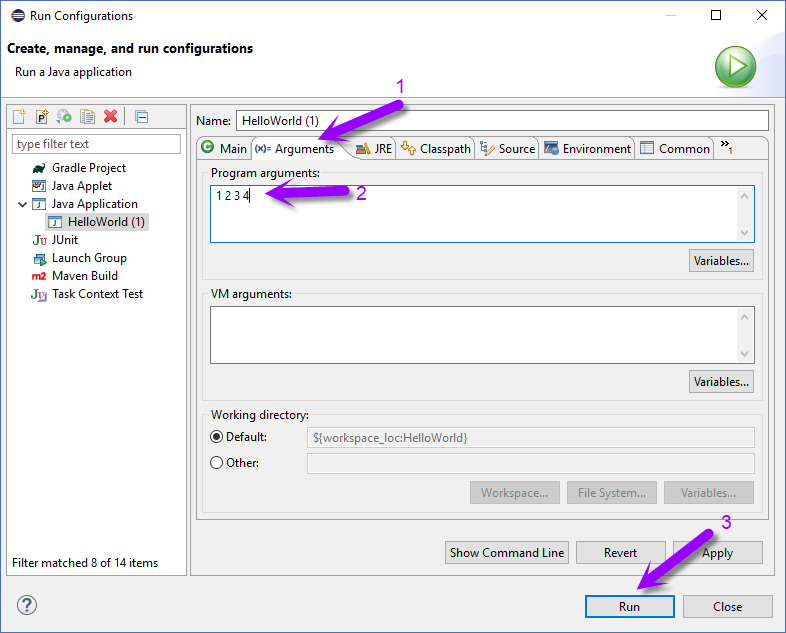This screenshot has width=786, height=633.
Task: Click the Apply button
Action: point(718,552)
